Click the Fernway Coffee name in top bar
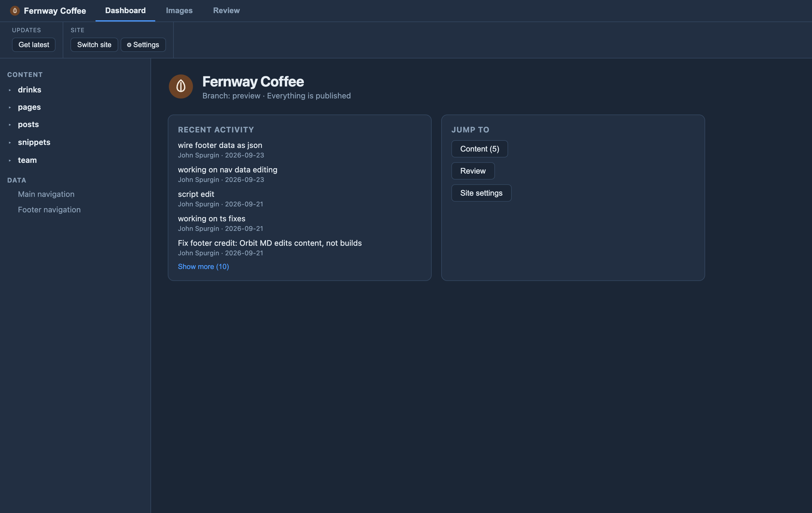812x513 pixels. (55, 11)
